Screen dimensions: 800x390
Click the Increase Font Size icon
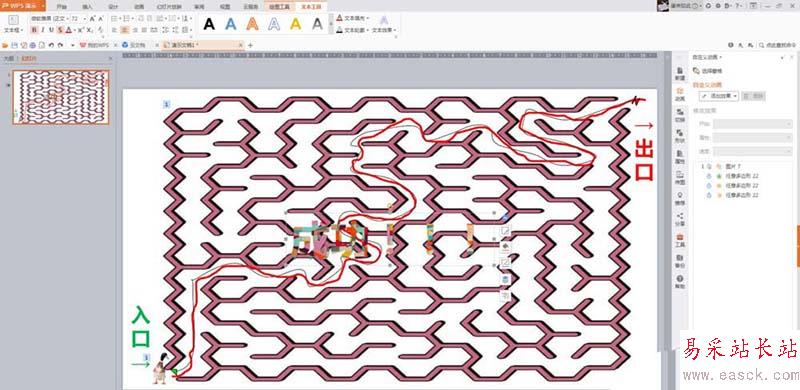[92, 19]
